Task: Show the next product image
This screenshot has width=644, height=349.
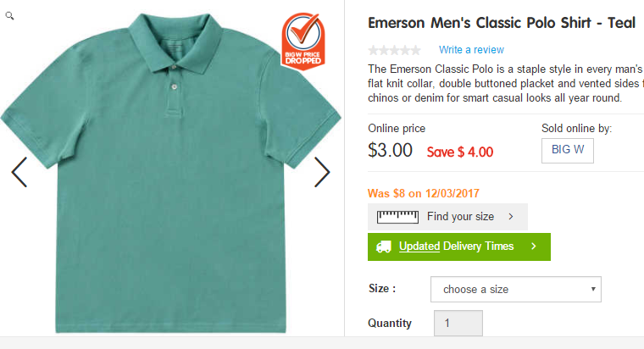Action: tap(322, 172)
